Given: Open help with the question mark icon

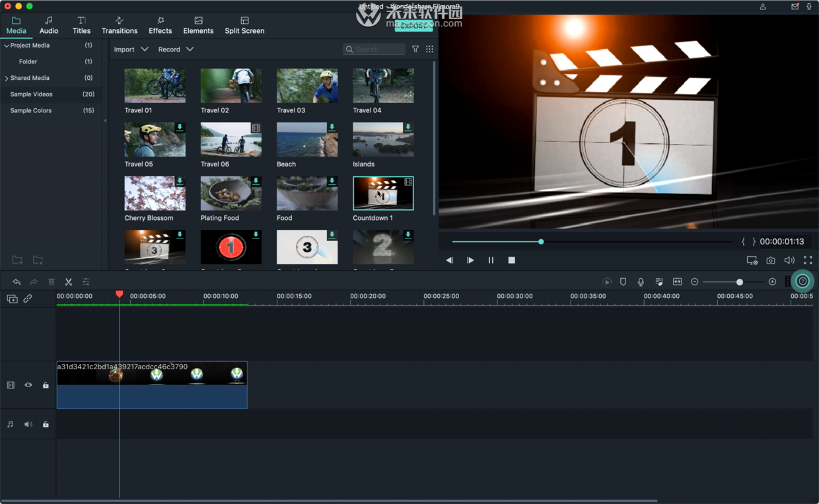Looking at the screenshot, I should 802,281.
